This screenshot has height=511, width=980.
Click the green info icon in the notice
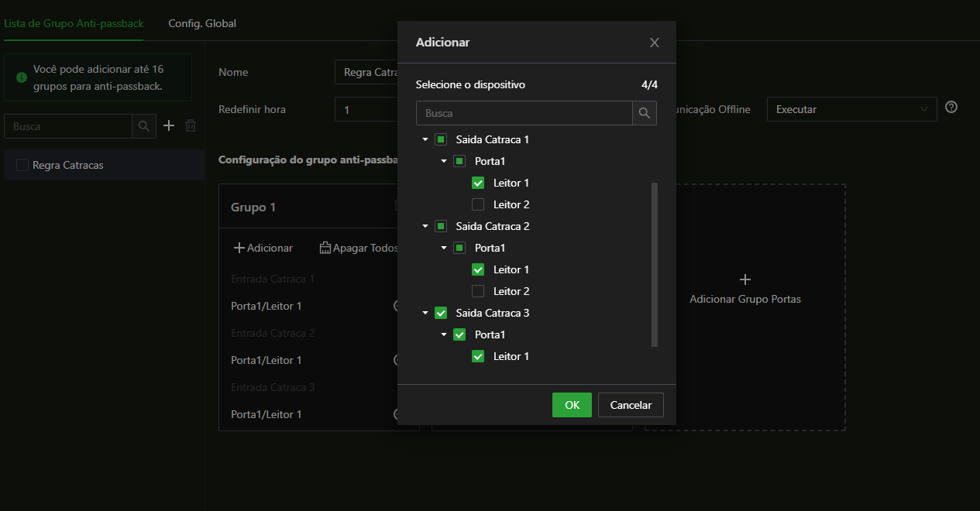click(22, 77)
